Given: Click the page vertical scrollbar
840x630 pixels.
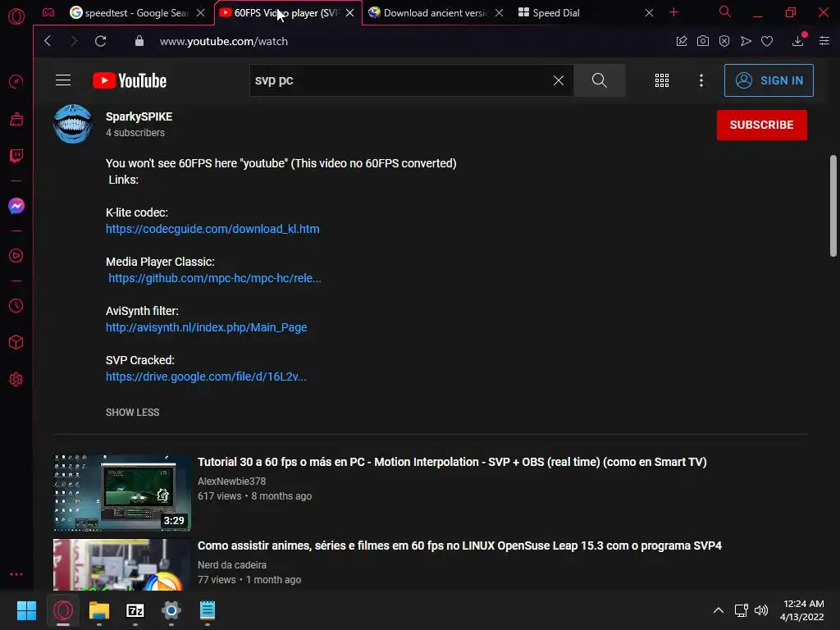Looking at the screenshot, I should (833, 206).
